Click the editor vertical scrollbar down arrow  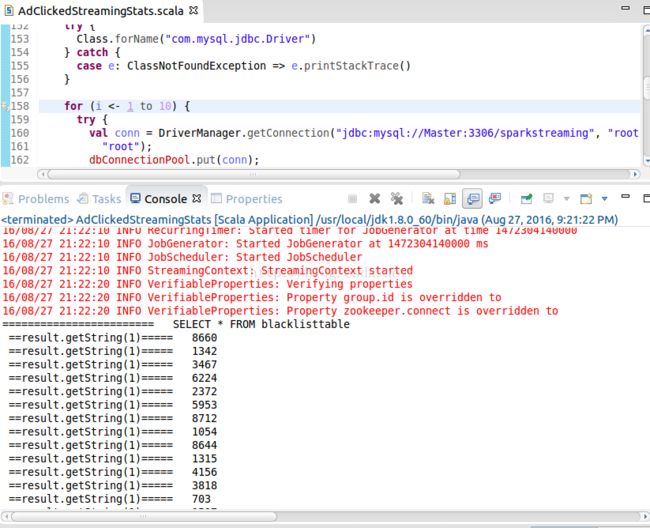click(646, 160)
